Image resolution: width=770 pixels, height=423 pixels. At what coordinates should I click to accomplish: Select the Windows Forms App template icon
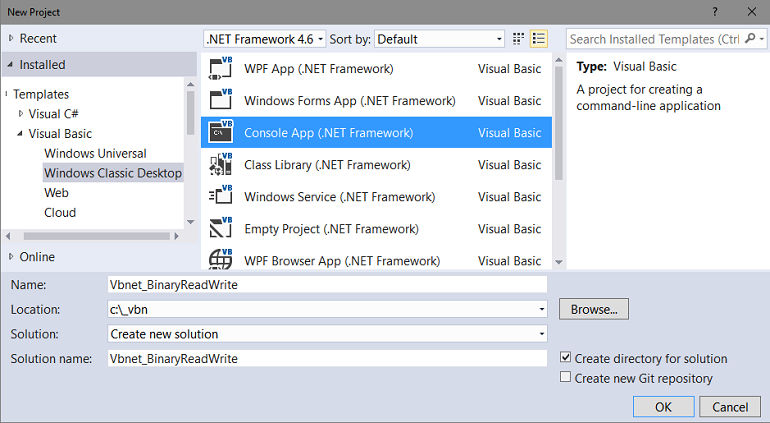[220, 100]
